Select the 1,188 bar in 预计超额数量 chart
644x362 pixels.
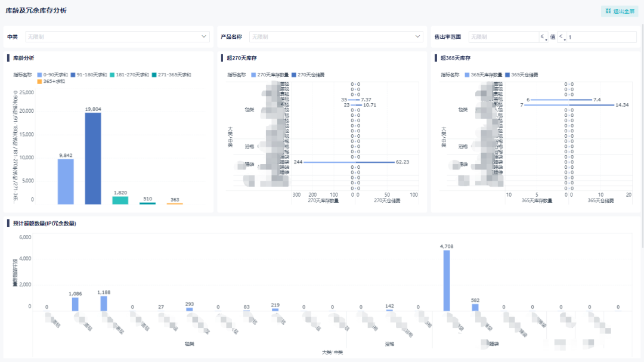tap(104, 304)
